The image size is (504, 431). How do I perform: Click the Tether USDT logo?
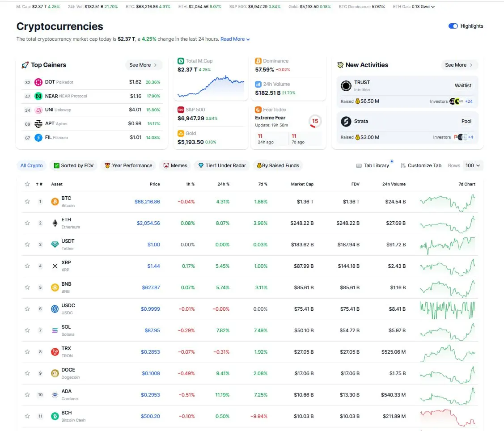click(x=55, y=245)
